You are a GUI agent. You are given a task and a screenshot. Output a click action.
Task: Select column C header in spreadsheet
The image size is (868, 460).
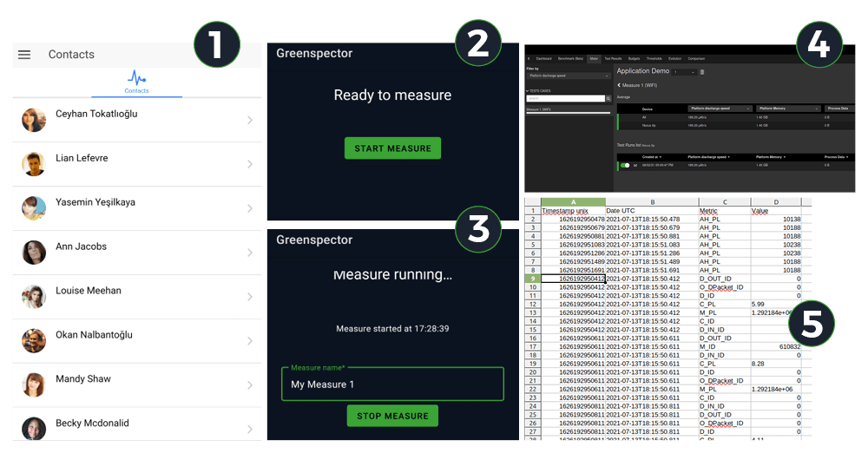pos(725,202)
